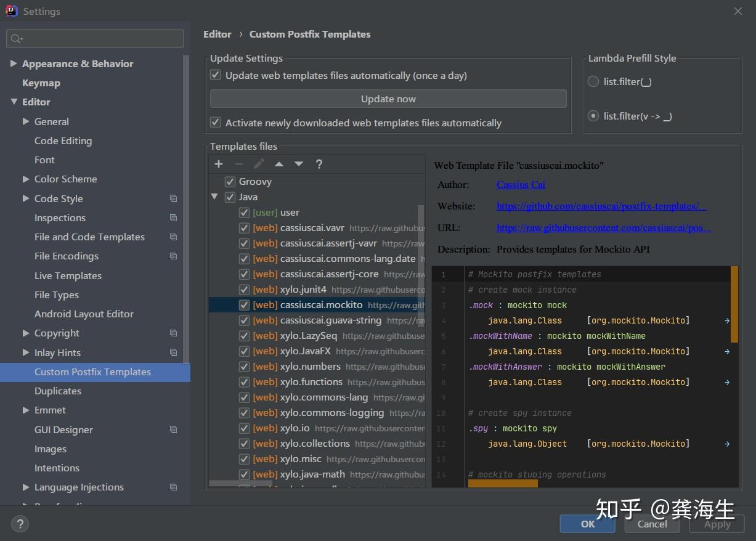This screenshot has height=541, width=756.
Task: Uncheck update web templates files automatically
Action: [x=215, y=75]
